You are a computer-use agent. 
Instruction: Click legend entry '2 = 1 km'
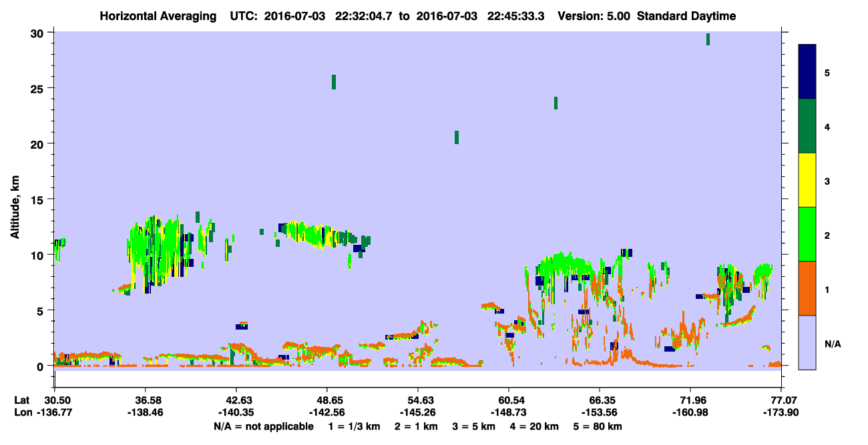point(417,426)
